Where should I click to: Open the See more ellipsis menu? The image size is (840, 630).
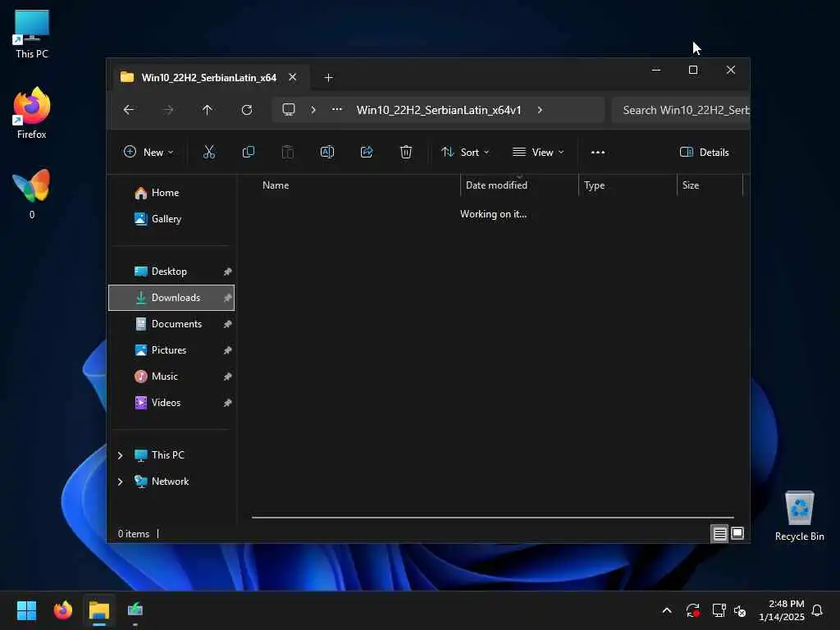pos(598,152)
